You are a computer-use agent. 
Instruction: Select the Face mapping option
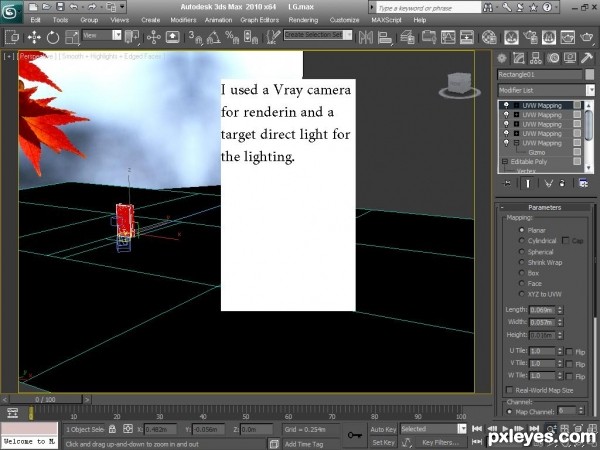pyautogui.click(x=521, y=283)
